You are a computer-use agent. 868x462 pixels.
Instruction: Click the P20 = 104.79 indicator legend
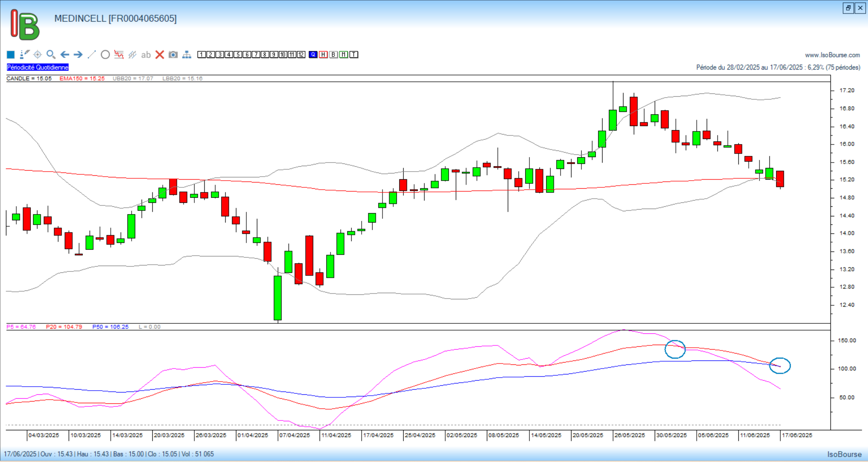(x=64, y=327)
